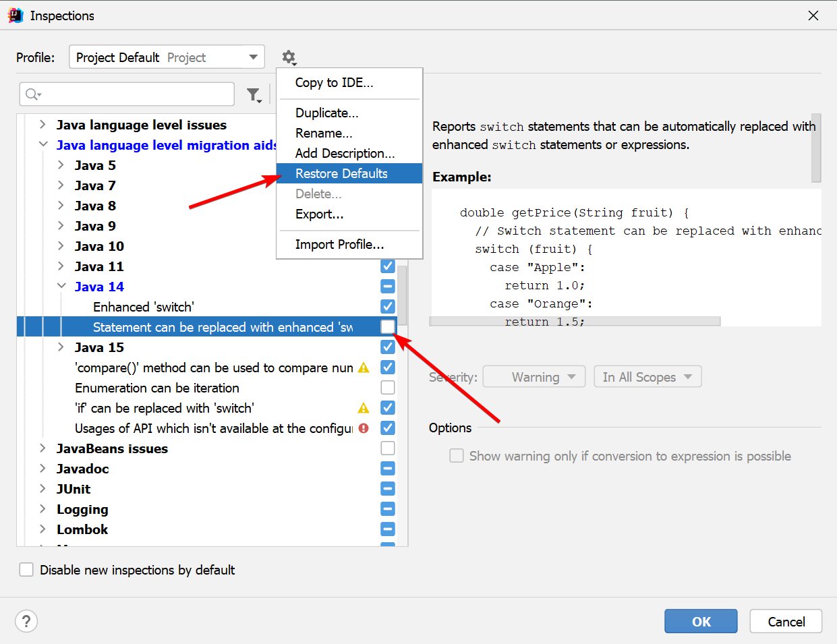Image resolution: width=837 pixels, height=644 pixels.
Task: Uncheck 'Usages of API' inspection checkbox
Action: click(388, 428)
